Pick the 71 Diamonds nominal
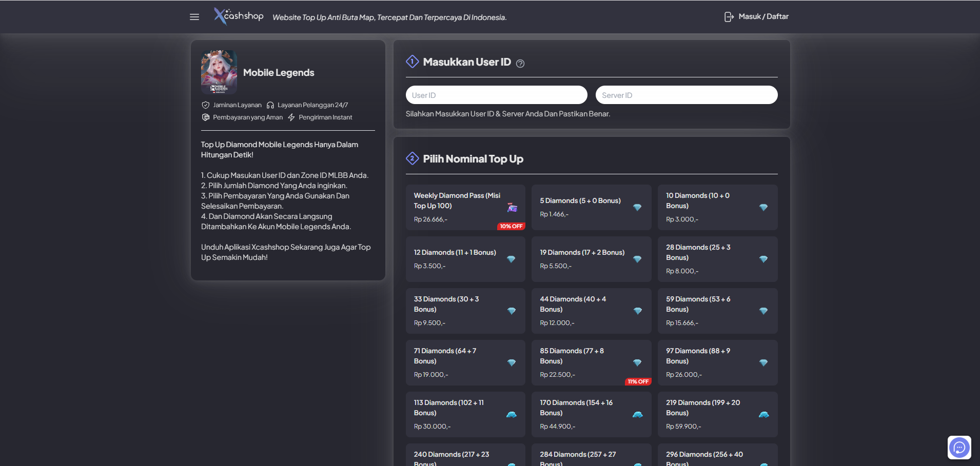 coord(465,362)
